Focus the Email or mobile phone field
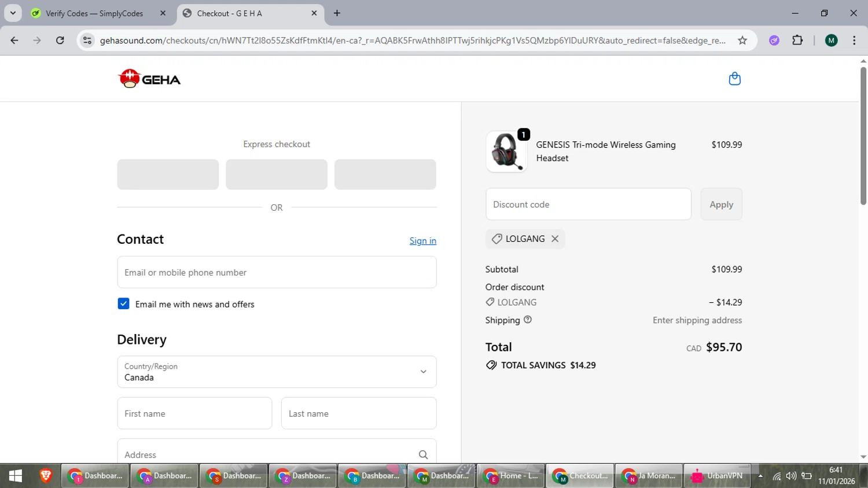Screen dimensions: 868x488 point(277,272)
